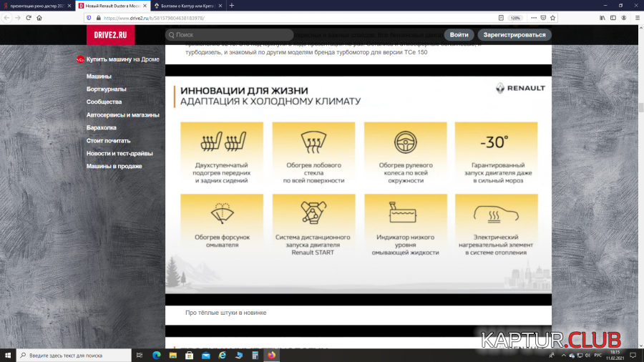Open 'Машины в продаже' sidebar item

click(x=114, y=166)
